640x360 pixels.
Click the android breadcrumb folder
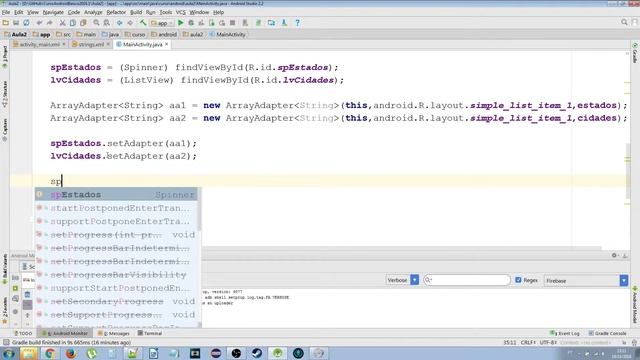tap(164, 34)
